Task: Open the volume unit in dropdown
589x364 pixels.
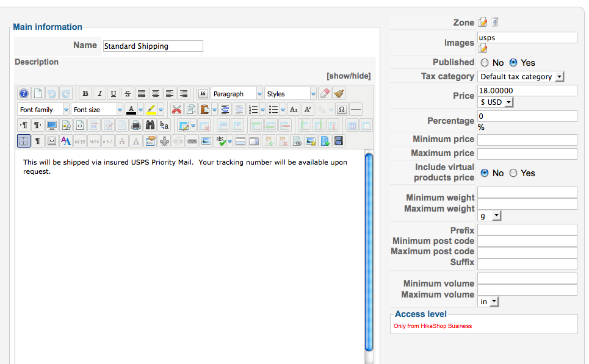Action: pyautogui.click(x=488, y=302)
